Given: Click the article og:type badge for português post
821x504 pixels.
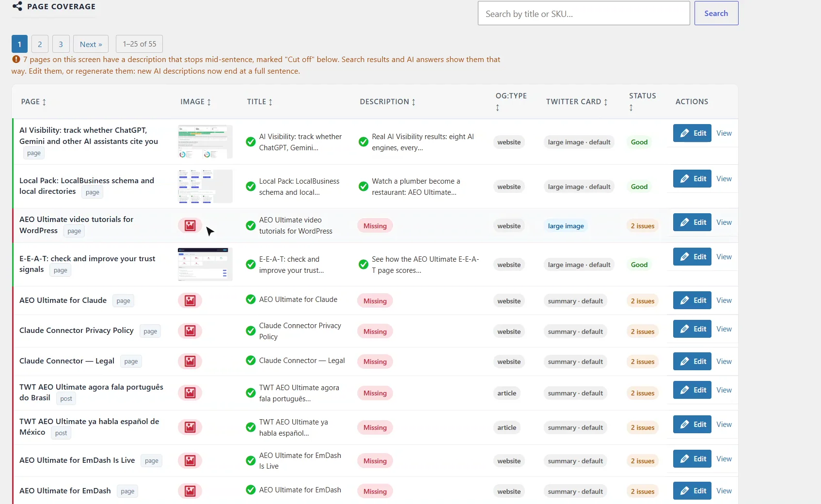Looking at the screenshot, I should (x=506, y=393).
